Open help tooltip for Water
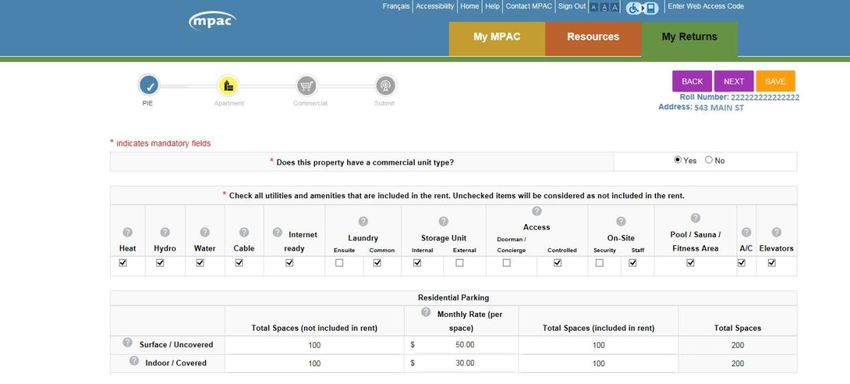 coord(204,232)
